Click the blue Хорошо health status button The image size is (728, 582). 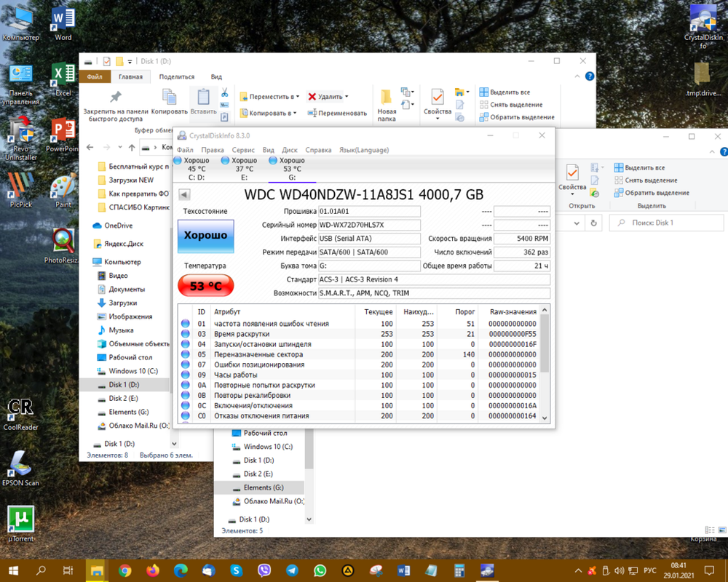pyautogui.click(x=206, y=236)
